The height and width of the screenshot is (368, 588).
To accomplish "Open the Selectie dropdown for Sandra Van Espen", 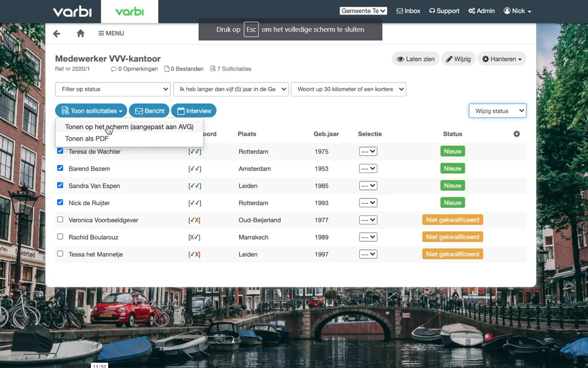I will pyautogui.click(x=367, y=185).
